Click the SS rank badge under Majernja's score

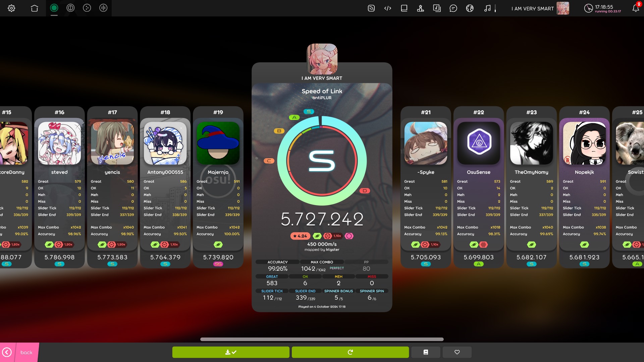218,264
